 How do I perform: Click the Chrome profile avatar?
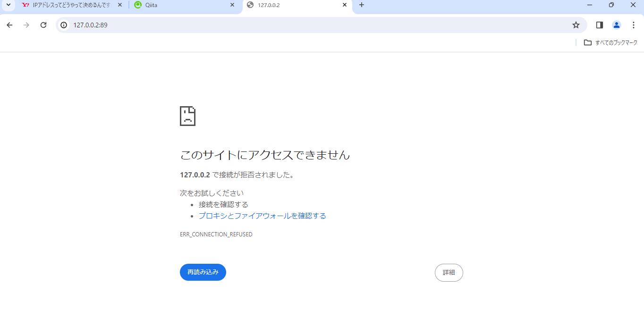617,25
